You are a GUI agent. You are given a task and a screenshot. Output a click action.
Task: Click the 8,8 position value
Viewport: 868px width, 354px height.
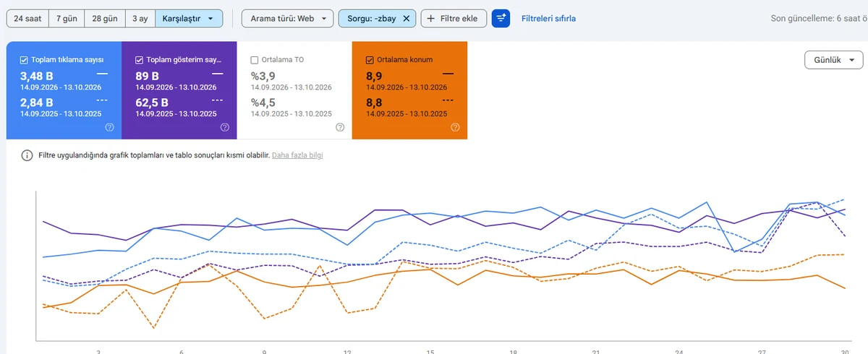(x=375, y=102)
